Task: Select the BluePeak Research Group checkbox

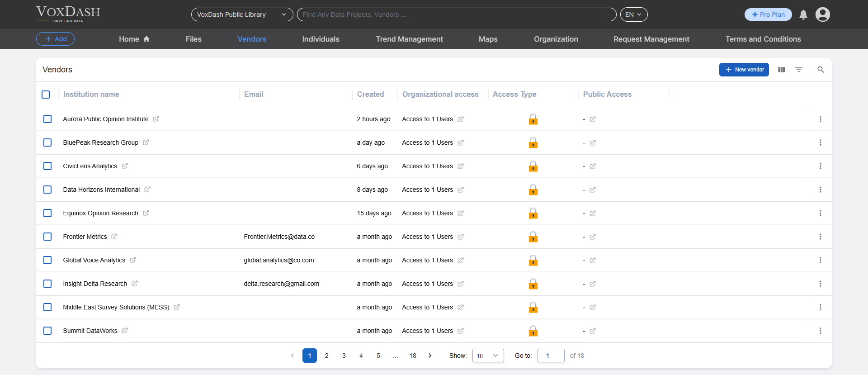Action: 47,142
